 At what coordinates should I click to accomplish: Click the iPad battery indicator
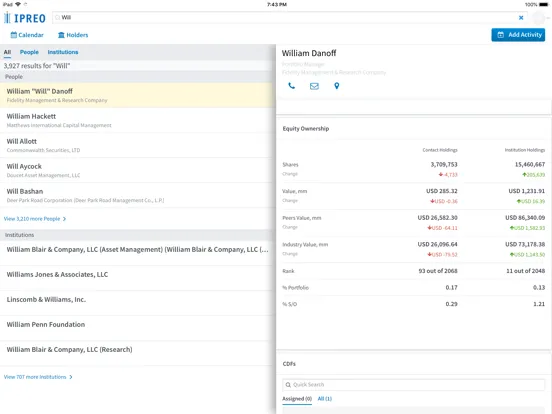pyautogui.click(x=544, y=5)
